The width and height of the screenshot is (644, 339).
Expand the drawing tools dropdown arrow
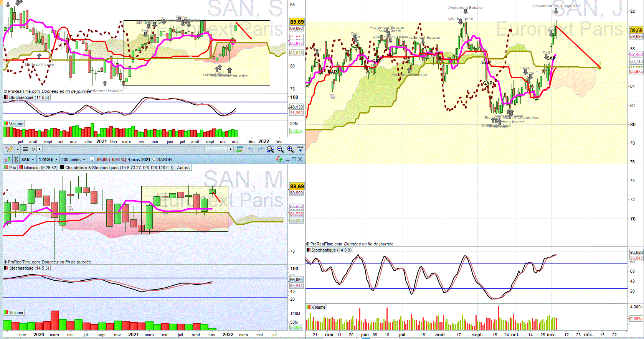(17, 149)
